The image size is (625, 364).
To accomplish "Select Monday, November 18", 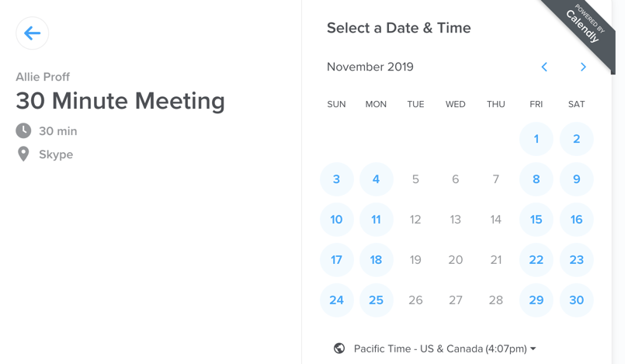I will 376,260.
